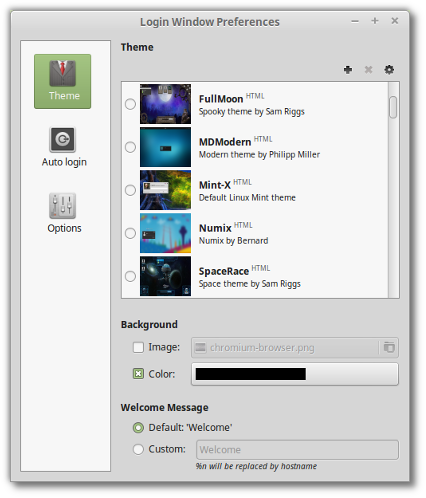This screenshot has width=426, height=498.
Task: Click the custom Welcome text field
Action: click(297, 450)
